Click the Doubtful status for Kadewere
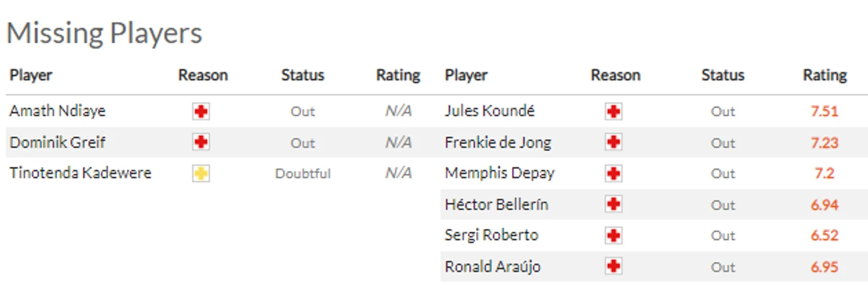868x306 pixels. [303, 174]
